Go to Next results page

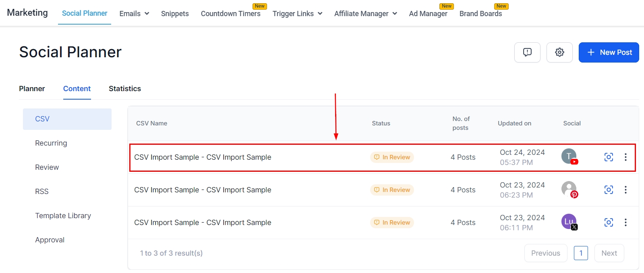coord(609,253)
